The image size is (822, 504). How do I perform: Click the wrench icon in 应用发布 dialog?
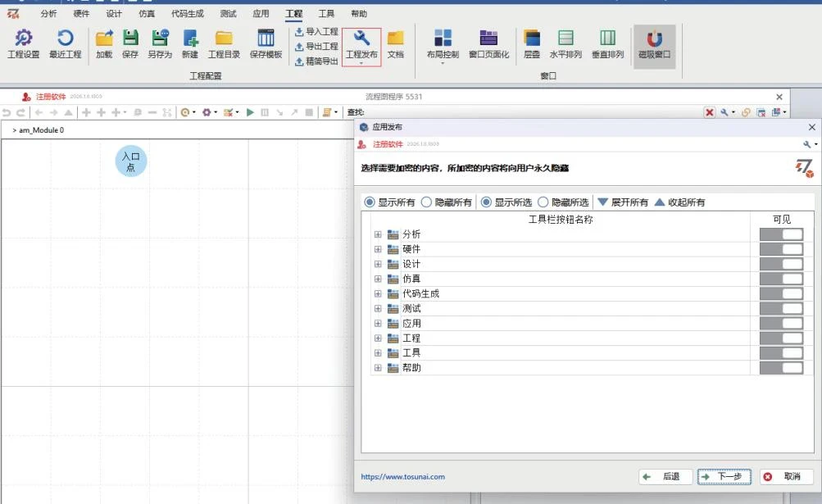tap(809, 144)
